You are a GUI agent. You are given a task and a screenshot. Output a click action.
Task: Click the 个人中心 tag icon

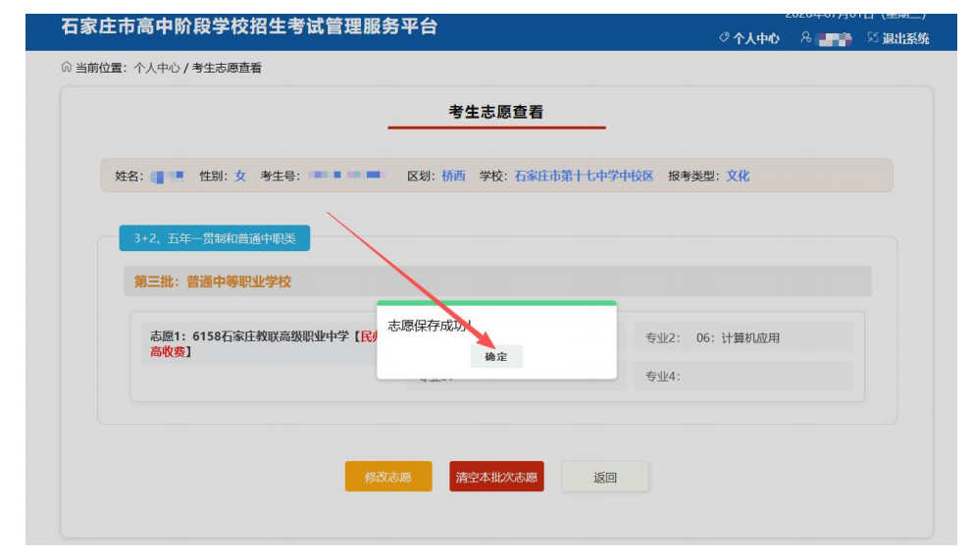(724, 38)
